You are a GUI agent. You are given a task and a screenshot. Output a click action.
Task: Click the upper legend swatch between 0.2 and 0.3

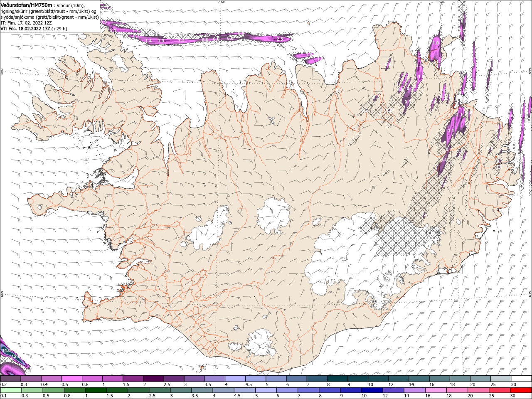[x=11, y=378]
